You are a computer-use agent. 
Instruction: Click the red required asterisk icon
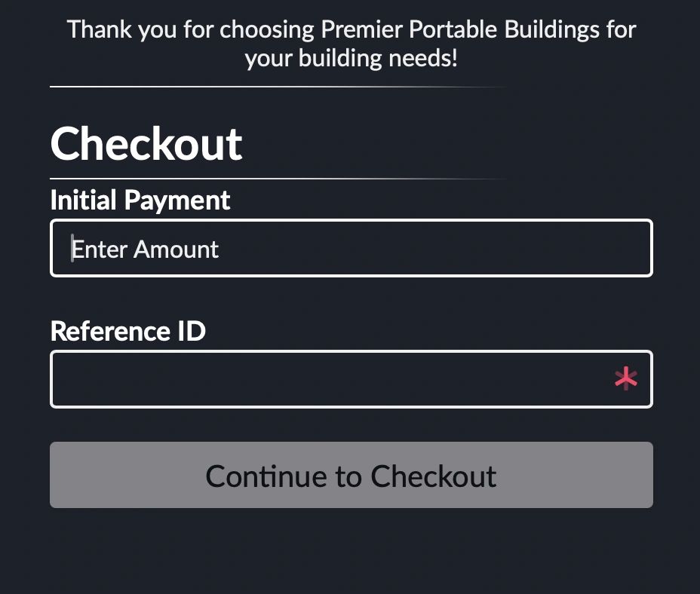[x=625, y=379]
